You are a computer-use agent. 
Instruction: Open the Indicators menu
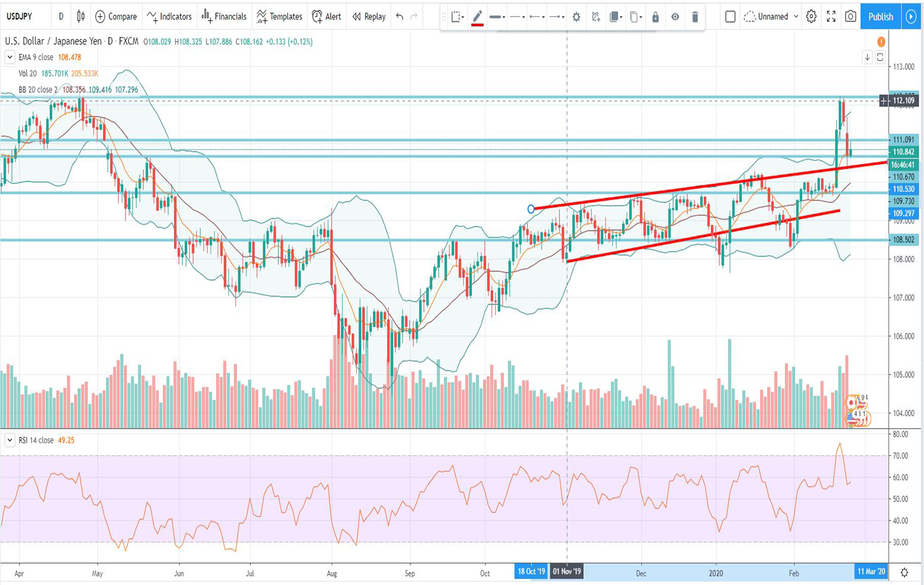coord(169,17)
